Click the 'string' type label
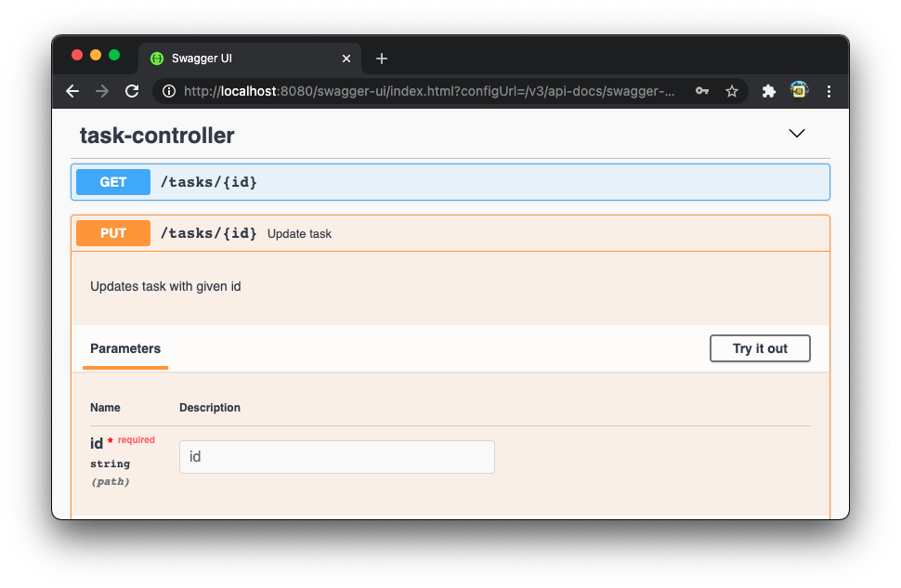The width and height of the screenshot is (901, 588). [111, 464]
